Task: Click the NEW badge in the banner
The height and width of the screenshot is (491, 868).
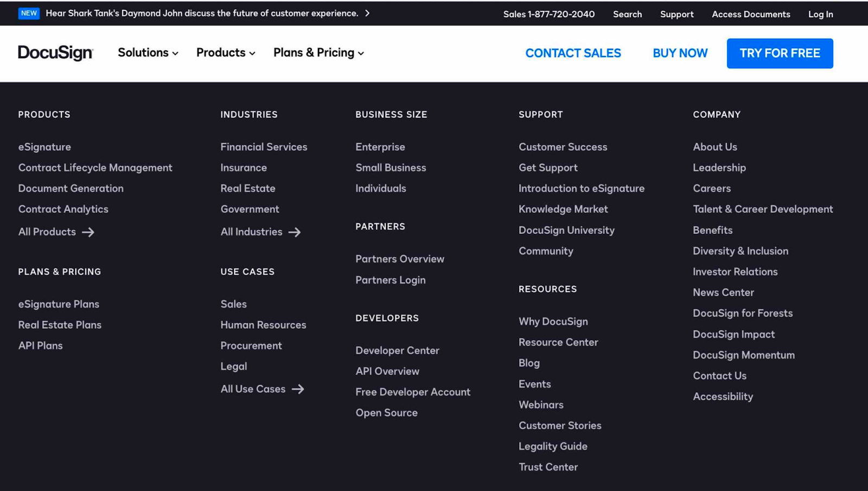Action: (29, 13)
